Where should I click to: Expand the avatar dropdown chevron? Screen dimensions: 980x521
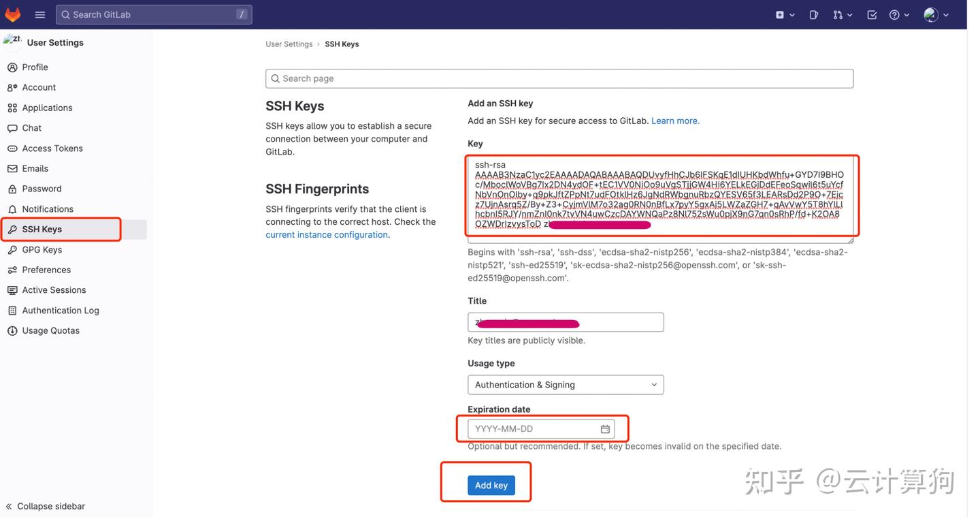pyautogui.click(x=946, y=15)
